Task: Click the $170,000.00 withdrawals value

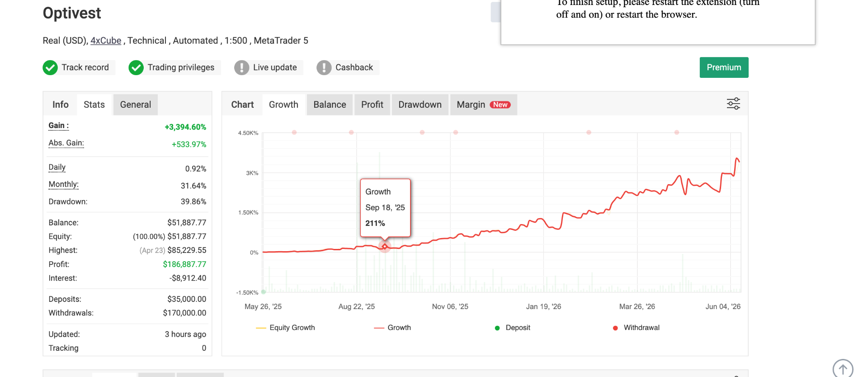Action: [x=184, y=313]
